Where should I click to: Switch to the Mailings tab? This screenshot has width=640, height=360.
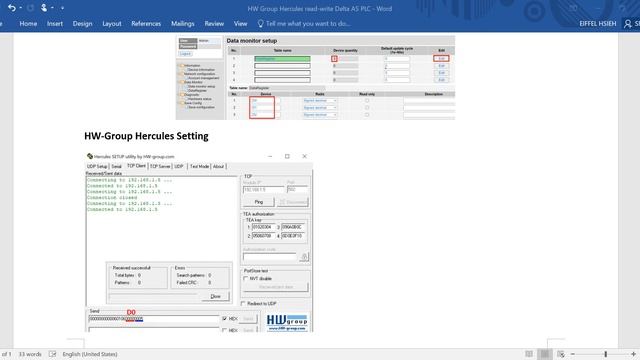(182, 24)
